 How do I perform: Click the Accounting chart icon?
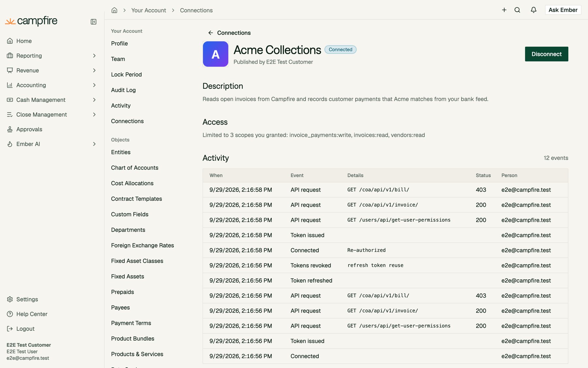tap(10, 85)
